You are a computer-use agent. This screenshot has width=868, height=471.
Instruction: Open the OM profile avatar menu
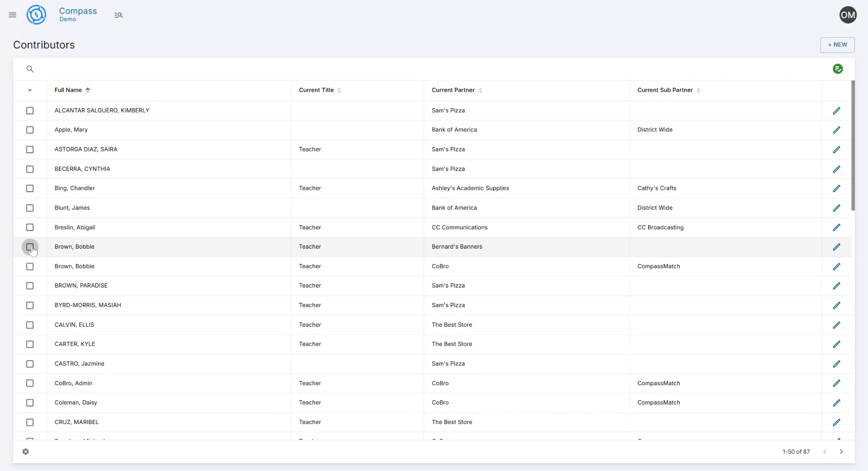point(848,15)
